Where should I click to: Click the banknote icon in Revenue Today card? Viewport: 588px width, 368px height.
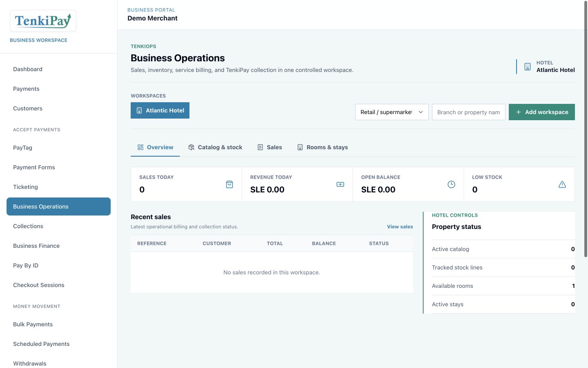(340, 184)
